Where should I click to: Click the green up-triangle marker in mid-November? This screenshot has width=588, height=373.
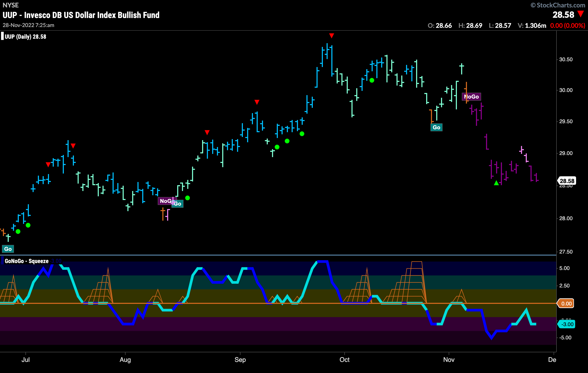496,183
